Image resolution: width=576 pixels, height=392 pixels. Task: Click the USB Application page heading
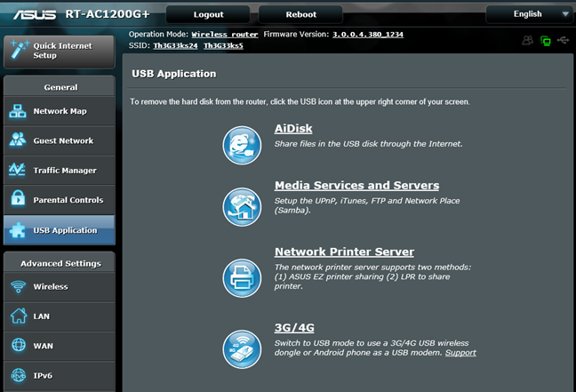[173, 74]
